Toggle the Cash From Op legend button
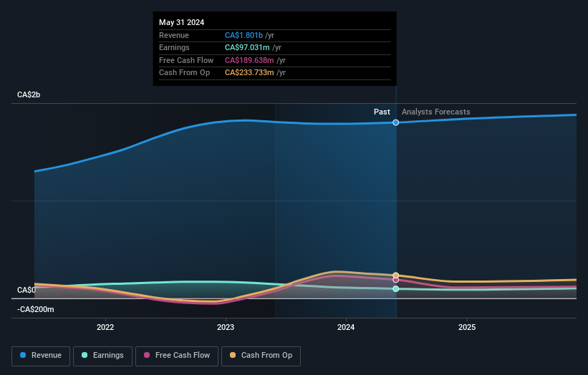Image resolution: width=588 pixels, height=375 pixels. [x=261, y=356]
